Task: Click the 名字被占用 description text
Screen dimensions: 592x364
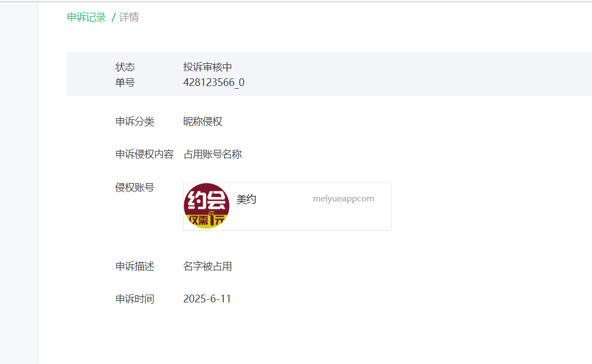Action: (x=207, y=266)
